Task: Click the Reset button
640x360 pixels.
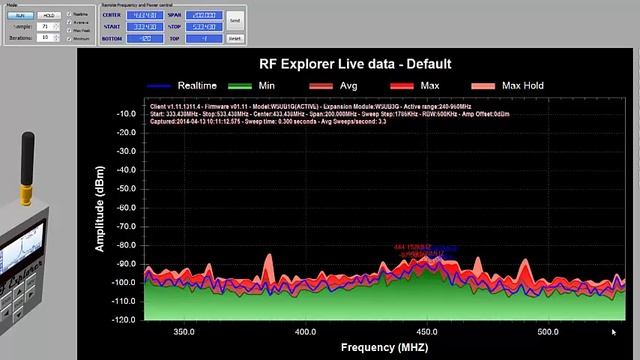Action: [235, 38]
